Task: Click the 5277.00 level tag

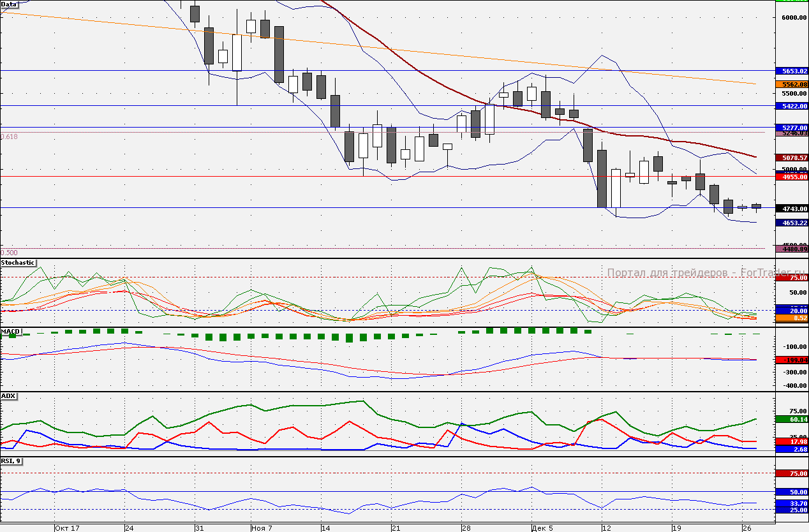Action: [792, 128]
